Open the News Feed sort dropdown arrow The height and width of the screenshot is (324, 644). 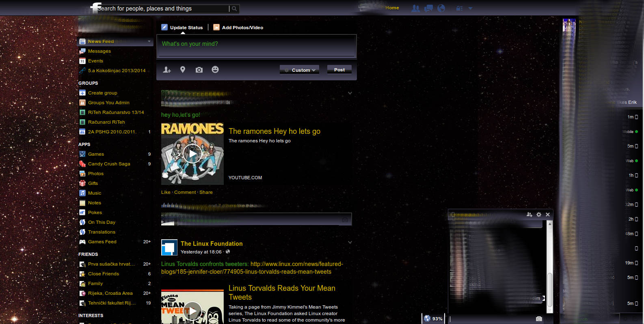[149, 41]
